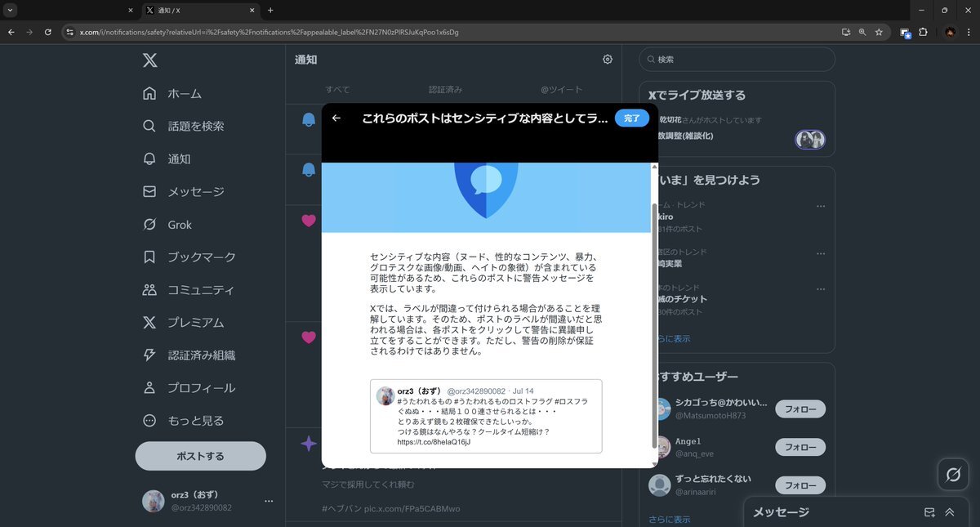
Task: Follow Angel @anq_eve
Action: click(800, 447)
